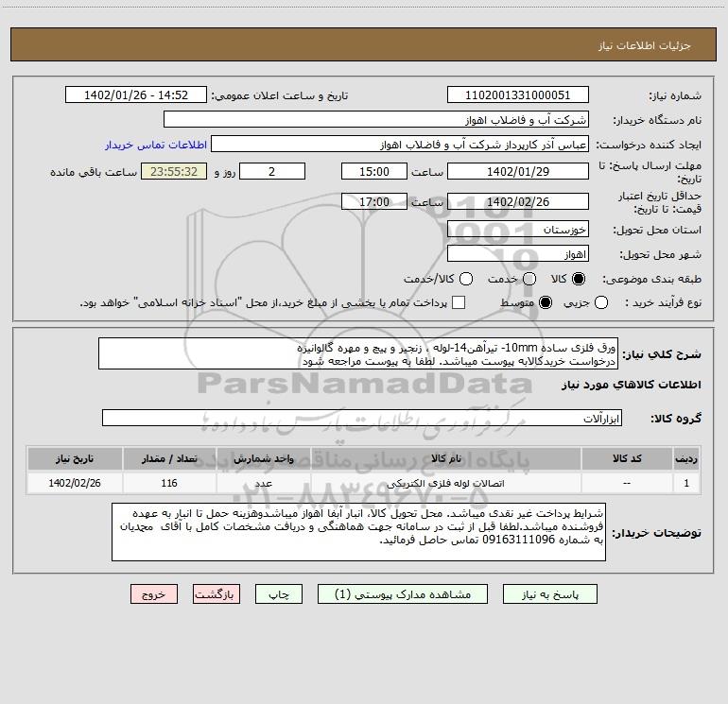Image resolution: width=728 pixels, height=704 pixels.
Task: Click the quantity cell 116
Action: [169, 483]
